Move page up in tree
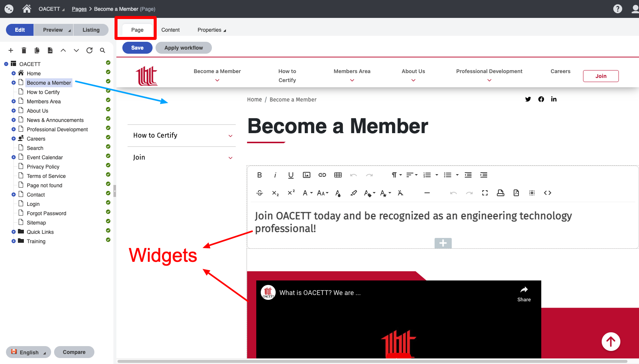639x364 pixels. coord(63,50)
